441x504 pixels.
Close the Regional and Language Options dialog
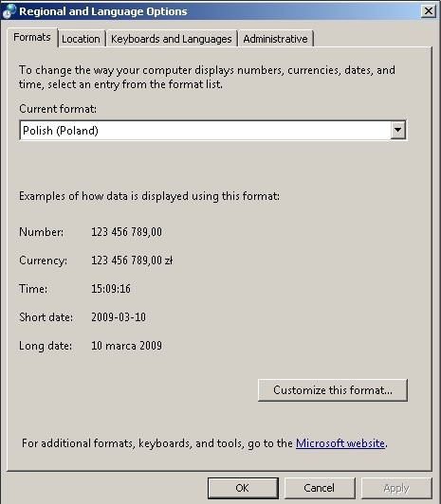(429, 11)
